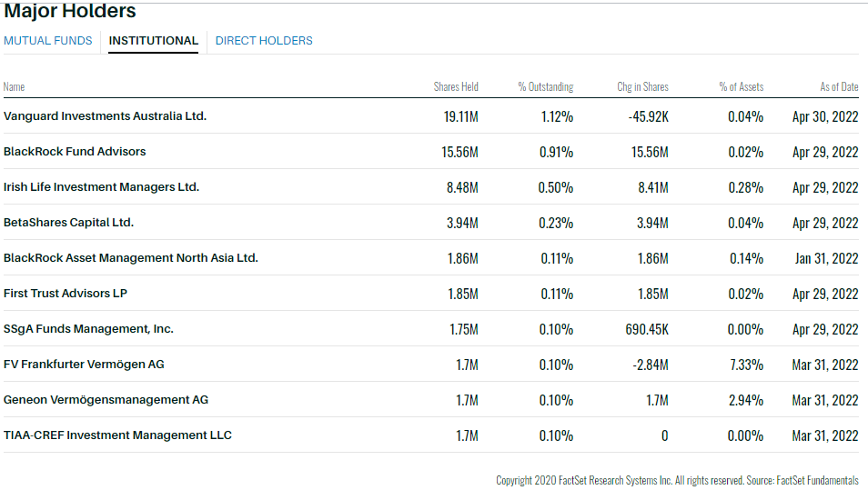Screen dimensions: 868x490
Task: Click the 0.91% outstanding value
Action: coord(556,152)
